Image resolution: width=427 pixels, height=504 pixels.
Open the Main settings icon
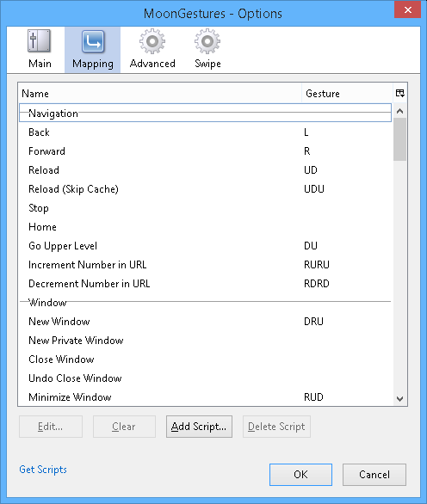(39, 40)
